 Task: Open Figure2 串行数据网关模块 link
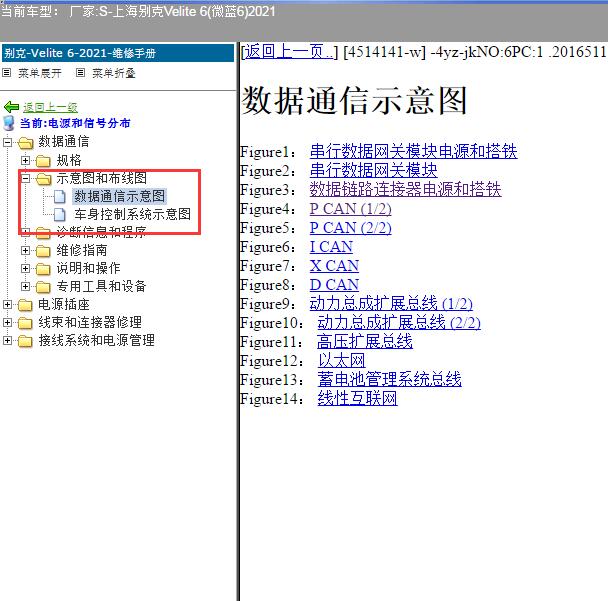click(x=373, y=170)
